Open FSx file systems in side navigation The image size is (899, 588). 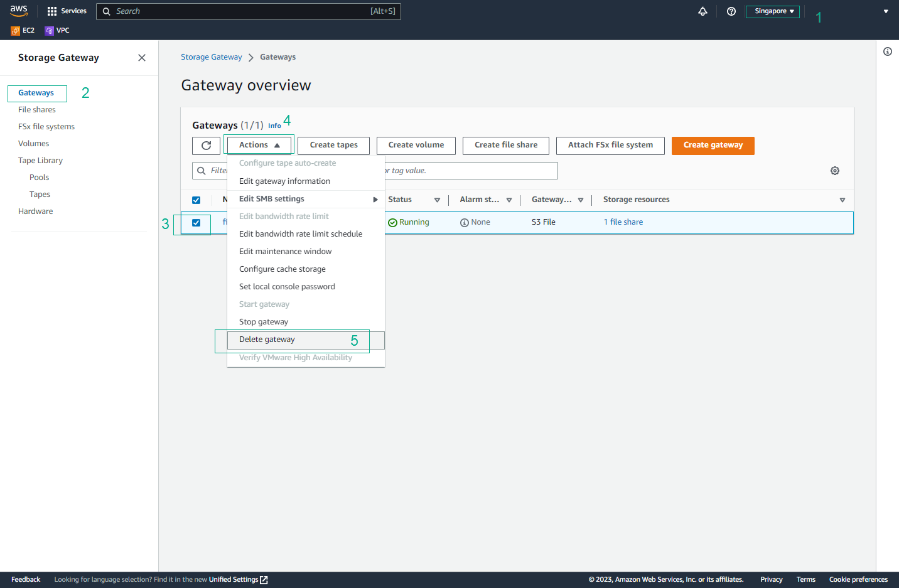[46, 127]
